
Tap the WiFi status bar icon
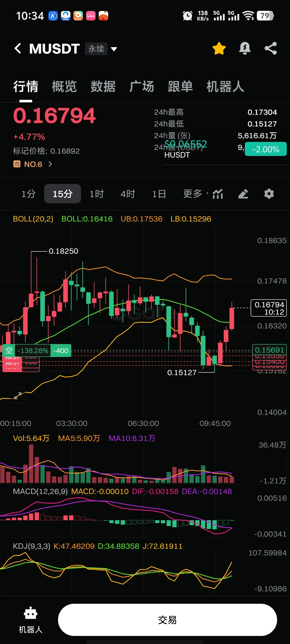[x=249, y=16]
